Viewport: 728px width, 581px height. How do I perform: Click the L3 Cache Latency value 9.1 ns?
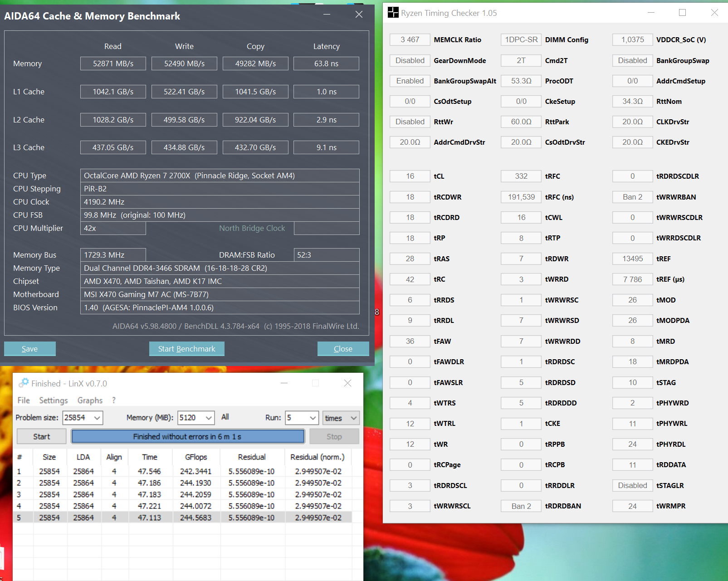pyautogui.click(x=326, y=147)
